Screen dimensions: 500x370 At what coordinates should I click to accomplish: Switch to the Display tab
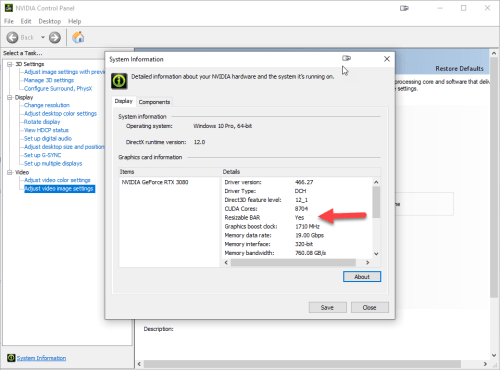click(123, 101)
